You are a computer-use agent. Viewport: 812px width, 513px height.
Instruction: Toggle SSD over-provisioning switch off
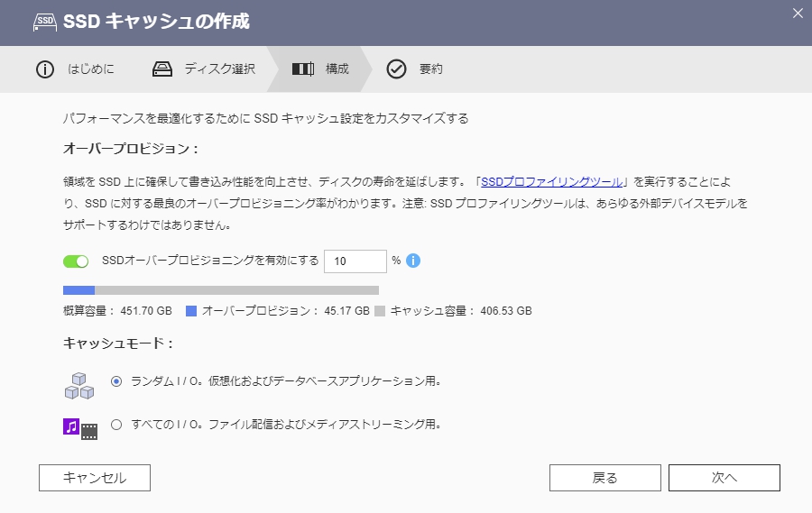click(76, 261)
